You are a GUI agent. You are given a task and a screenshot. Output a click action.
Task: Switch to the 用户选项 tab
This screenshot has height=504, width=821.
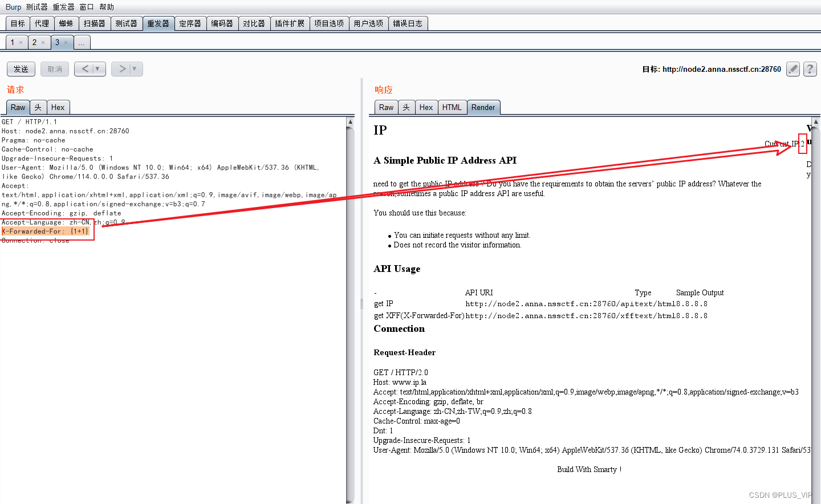pos(368,23)
